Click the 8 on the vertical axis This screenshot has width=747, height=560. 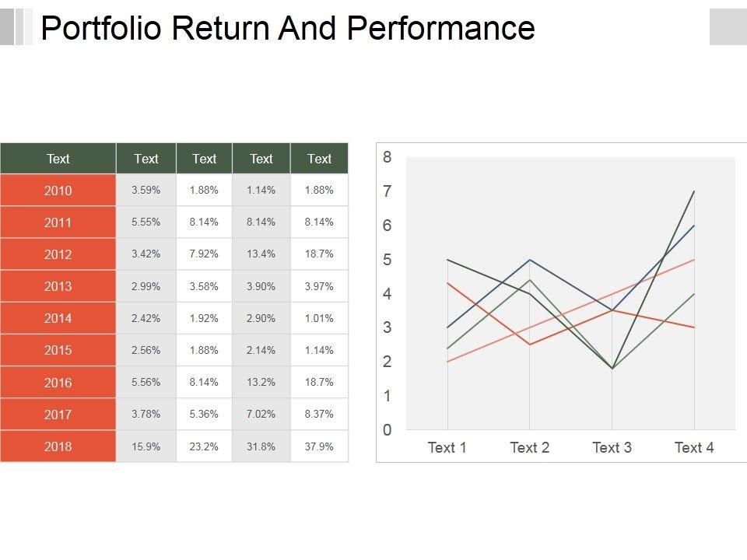(388, 157)
